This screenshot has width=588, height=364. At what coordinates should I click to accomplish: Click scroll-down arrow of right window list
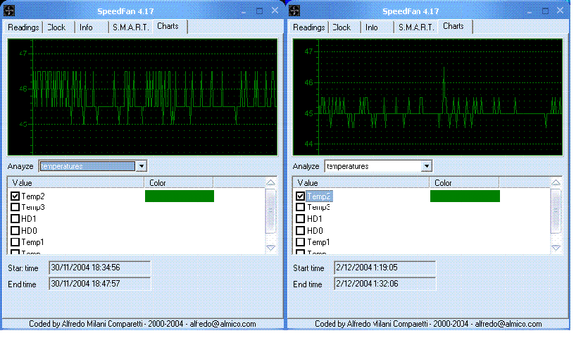coord(556,248)
